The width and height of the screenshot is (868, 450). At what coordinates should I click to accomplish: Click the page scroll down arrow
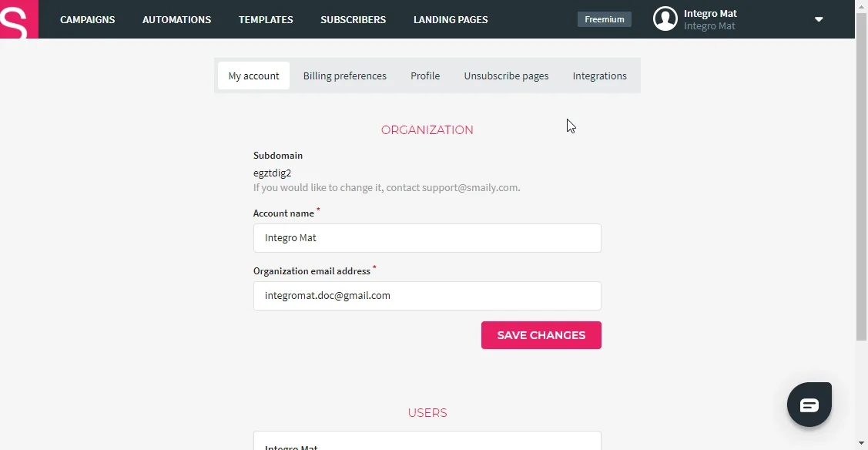[x=861, y=443]
